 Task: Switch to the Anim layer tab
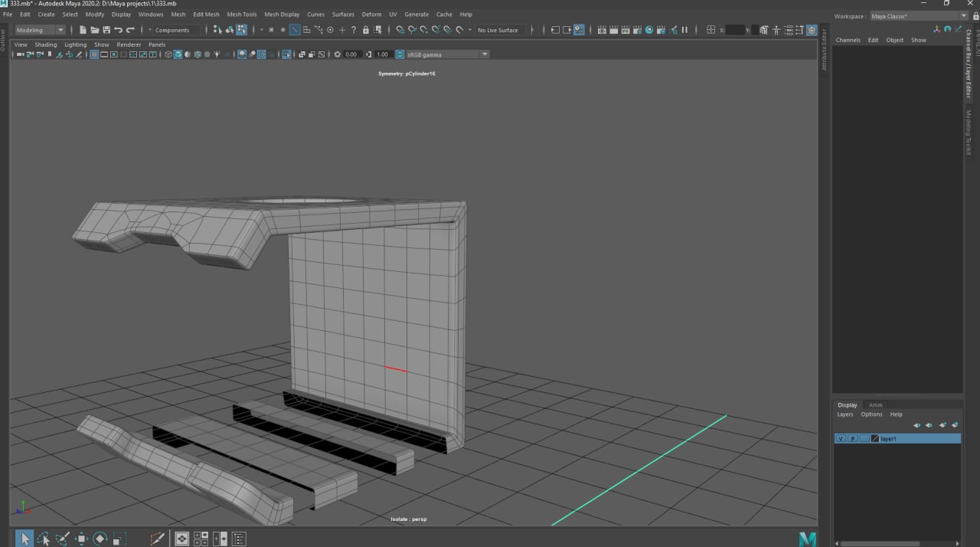(x=875, y=405)
